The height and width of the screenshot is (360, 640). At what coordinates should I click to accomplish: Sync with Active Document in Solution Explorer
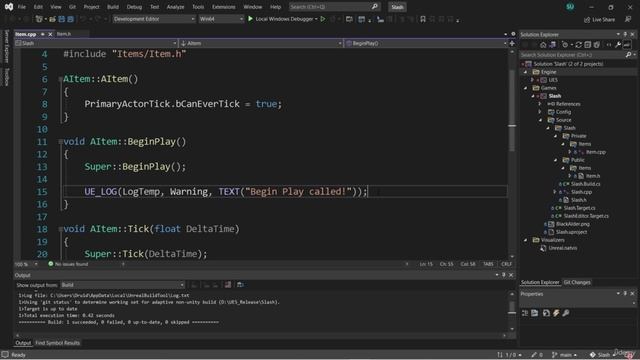tap(578, 44)
